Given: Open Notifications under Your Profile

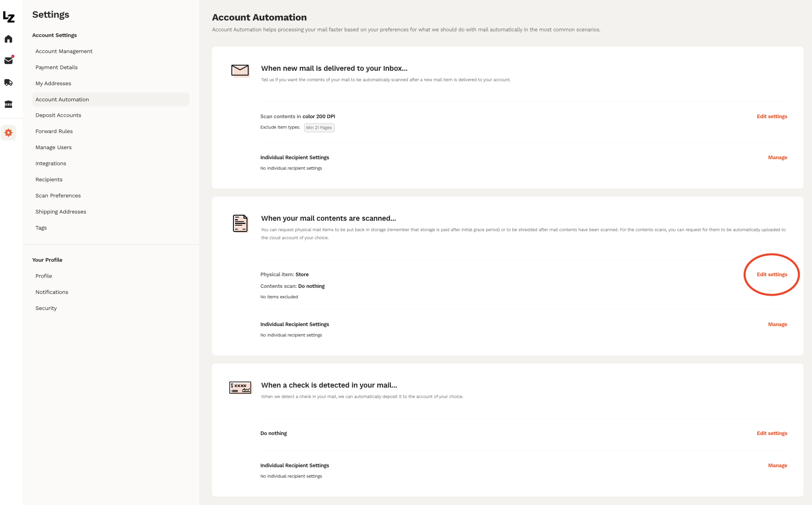Looking at the screenshot, I should tap(52, 292).
